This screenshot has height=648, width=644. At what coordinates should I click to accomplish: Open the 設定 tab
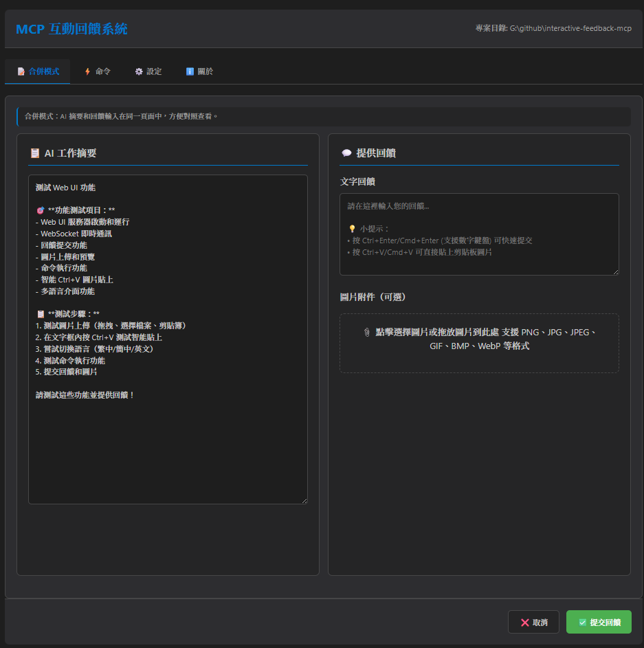148,71
